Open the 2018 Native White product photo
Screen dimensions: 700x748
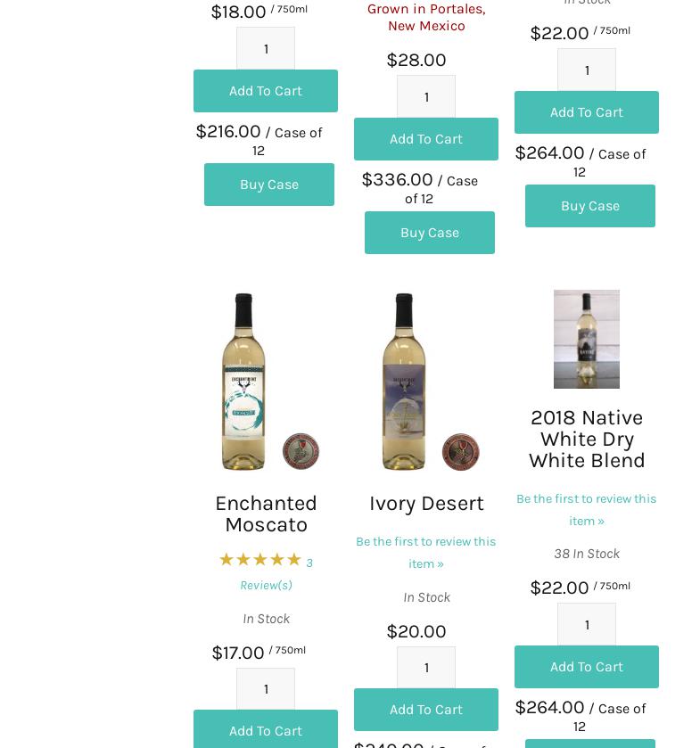pos(586,339)
